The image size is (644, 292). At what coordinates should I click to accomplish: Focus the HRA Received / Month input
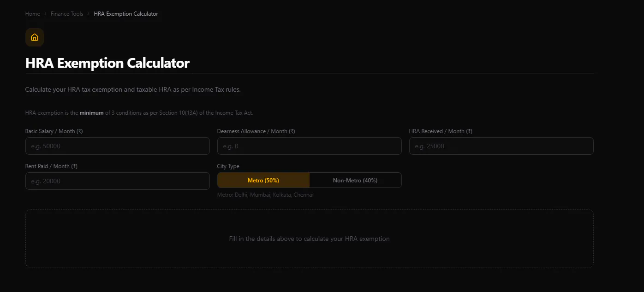pos(501,146)
